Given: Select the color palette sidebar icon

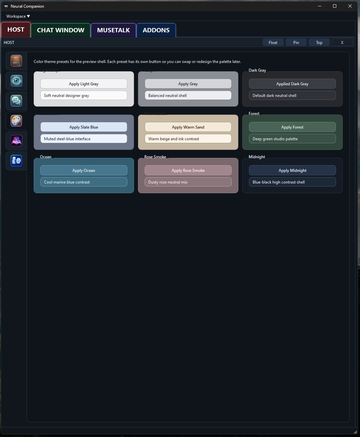Looking at the screenshot, I should tap(16, 121).
